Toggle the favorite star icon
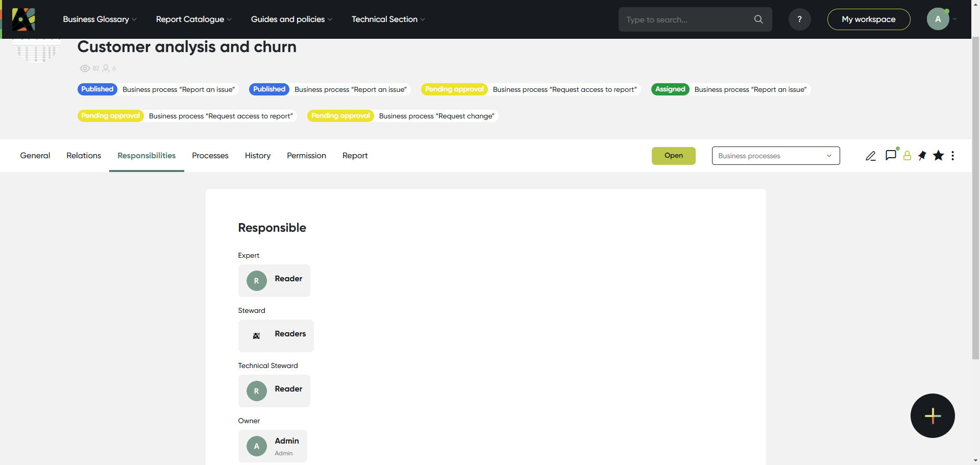The image size is (980, 465). click(938, 156)
